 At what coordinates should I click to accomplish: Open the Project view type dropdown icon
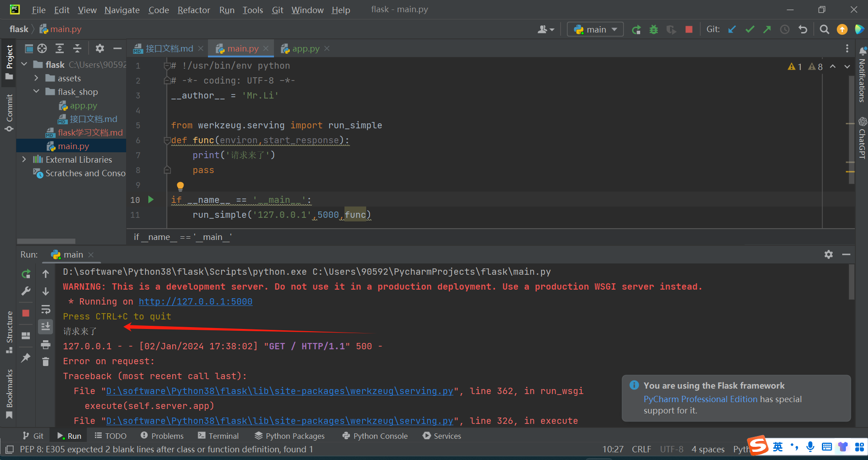tap(29, 48)
